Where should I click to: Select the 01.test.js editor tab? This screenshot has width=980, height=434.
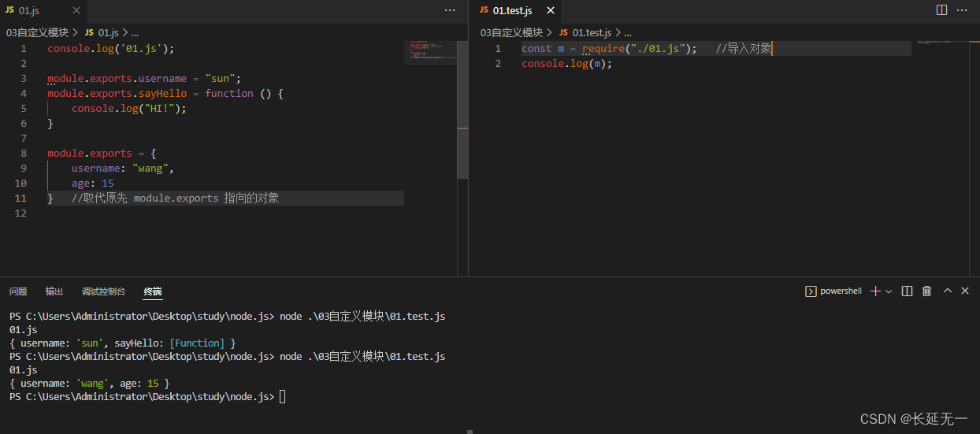[x=515, y=11]
